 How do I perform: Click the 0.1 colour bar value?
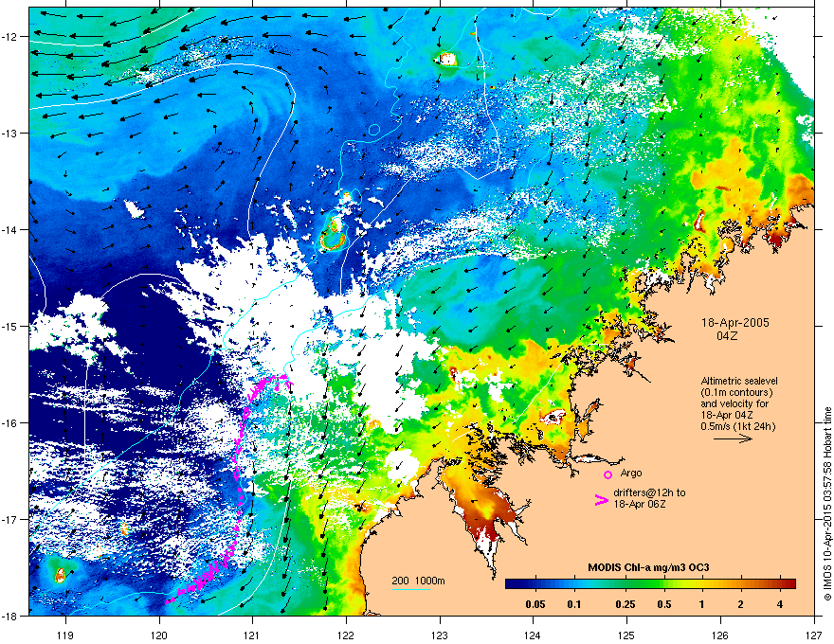[x=574, y=604]
